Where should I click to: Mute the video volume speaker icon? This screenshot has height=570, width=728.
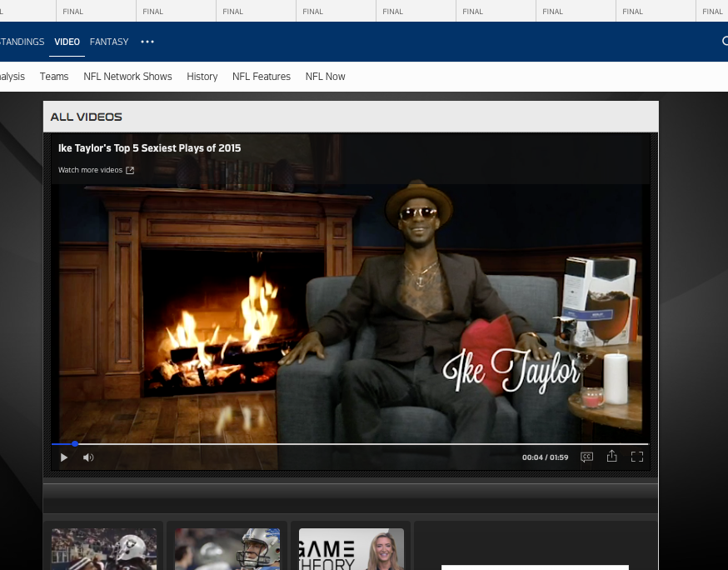(88, 457)
